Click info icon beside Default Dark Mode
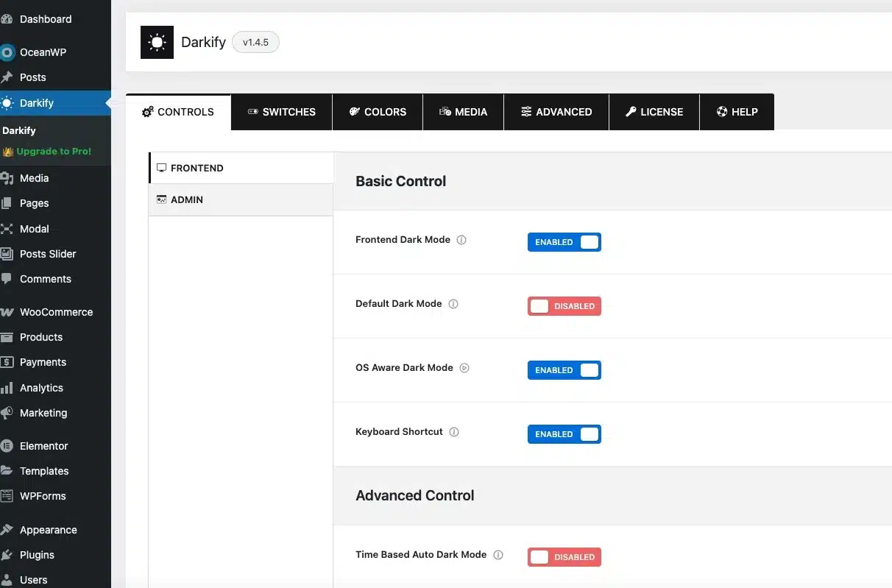The image size is (892, 588). (453, 304)
